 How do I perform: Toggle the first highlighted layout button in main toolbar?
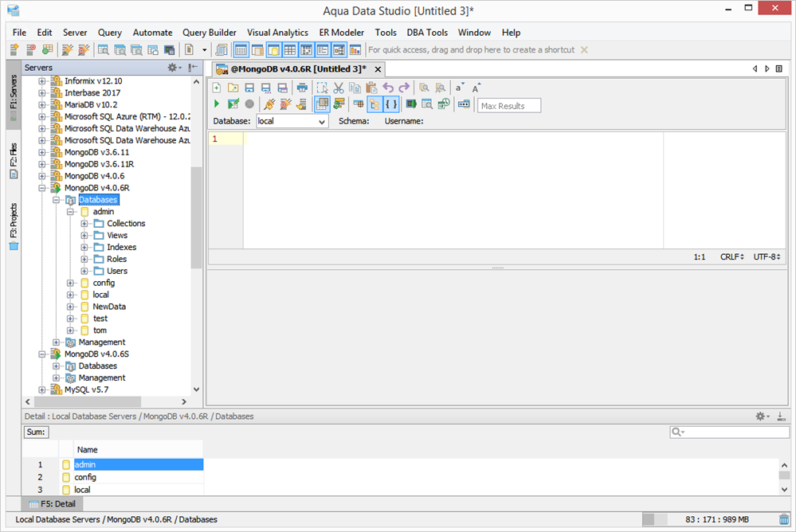(241, 49)
